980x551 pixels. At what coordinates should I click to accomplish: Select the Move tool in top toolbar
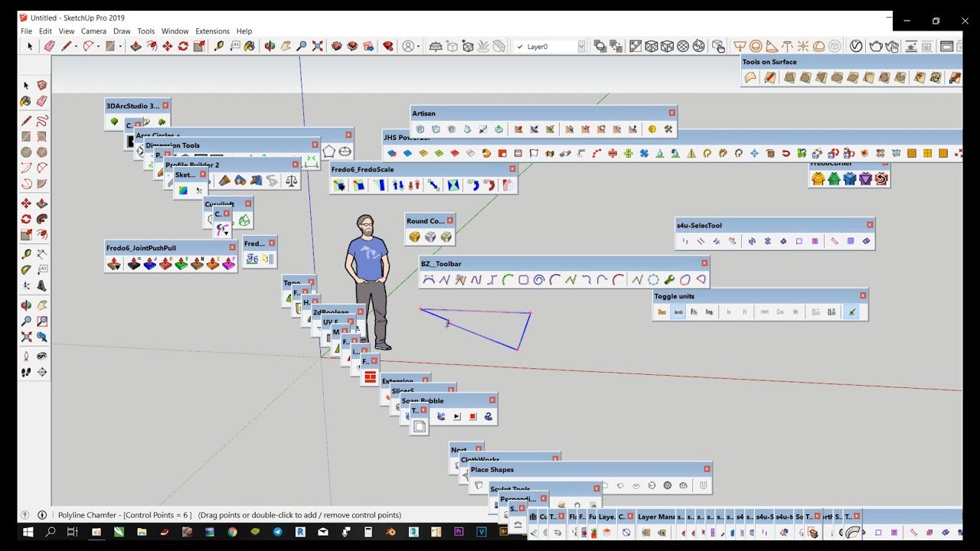point(167,47)
